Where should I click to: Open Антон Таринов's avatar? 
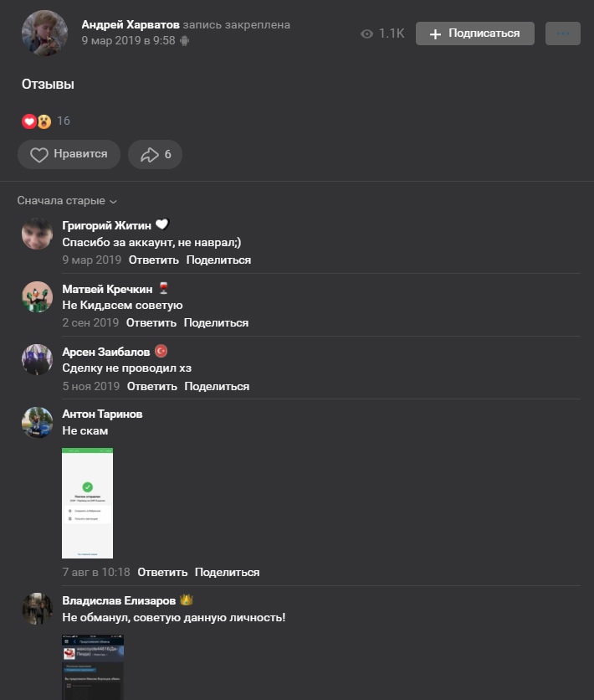pyautogui.click(x=38, y=422)
